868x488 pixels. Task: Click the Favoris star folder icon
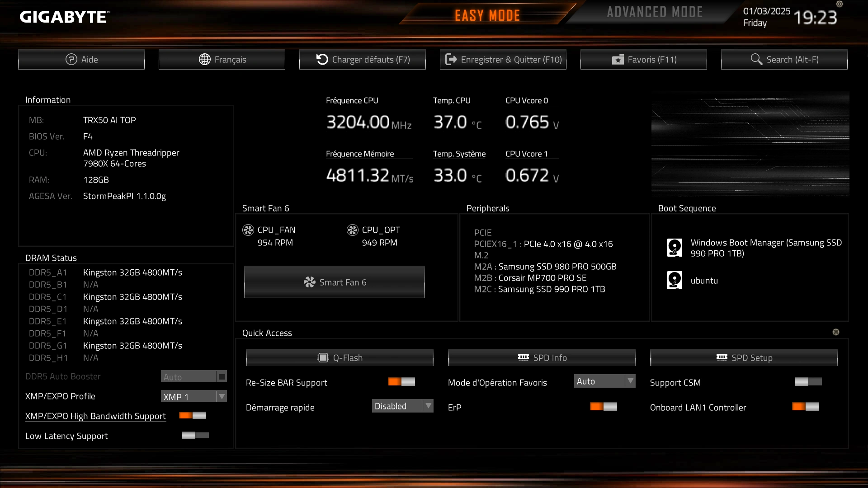click(618, 60)
